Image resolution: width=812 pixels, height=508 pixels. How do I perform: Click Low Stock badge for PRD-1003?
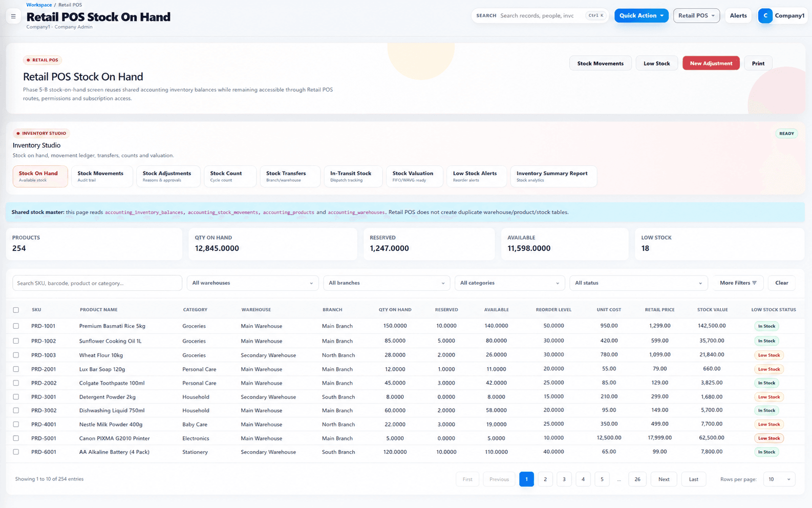coord(768,355)
